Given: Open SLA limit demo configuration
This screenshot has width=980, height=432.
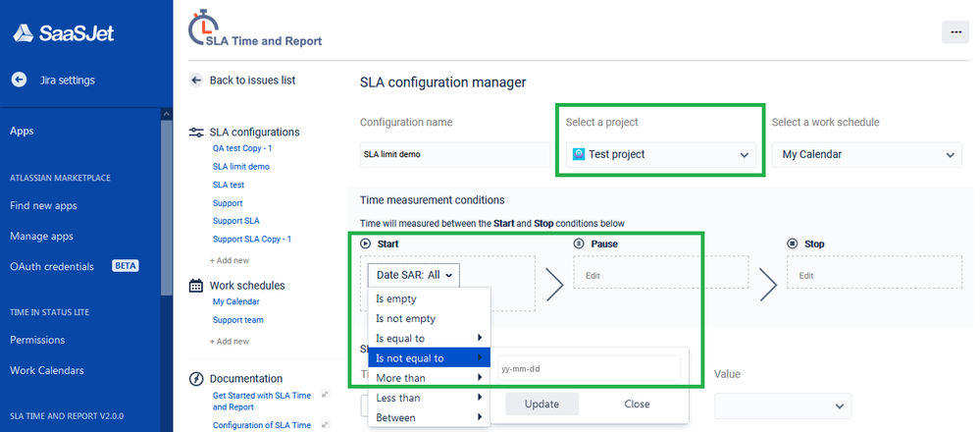Looking at the screenshot, I should click(x=241, y=167).
